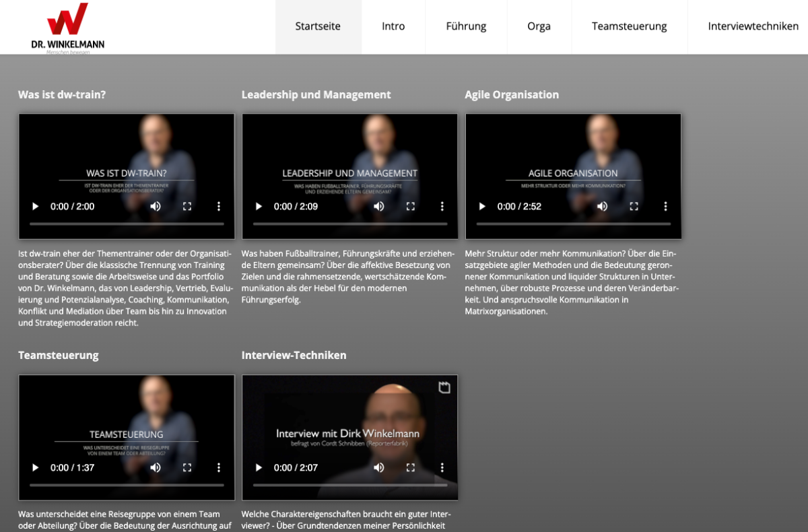Expand Teamsteuerung video to fullscreen
Viewport: 808px width, 532px height.
click(187, 467)
